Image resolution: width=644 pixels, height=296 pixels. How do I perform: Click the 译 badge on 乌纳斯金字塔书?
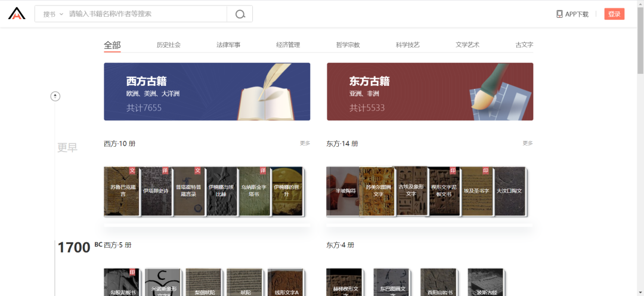click(x=263, y=170)
